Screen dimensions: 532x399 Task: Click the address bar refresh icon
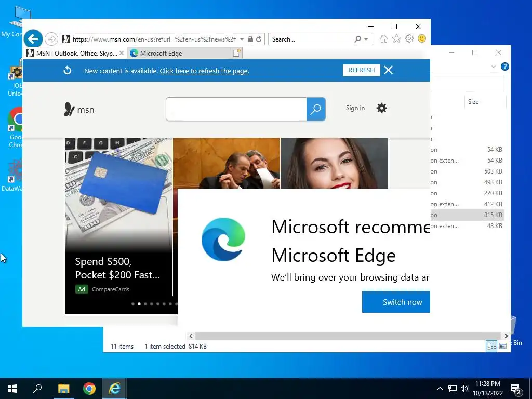click(x=259, y=39)
